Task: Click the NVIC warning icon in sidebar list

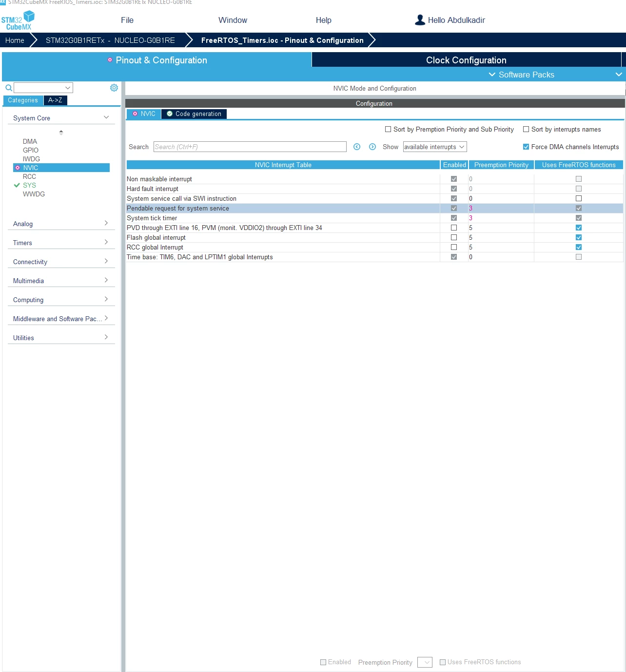Action: click(18, 168)
